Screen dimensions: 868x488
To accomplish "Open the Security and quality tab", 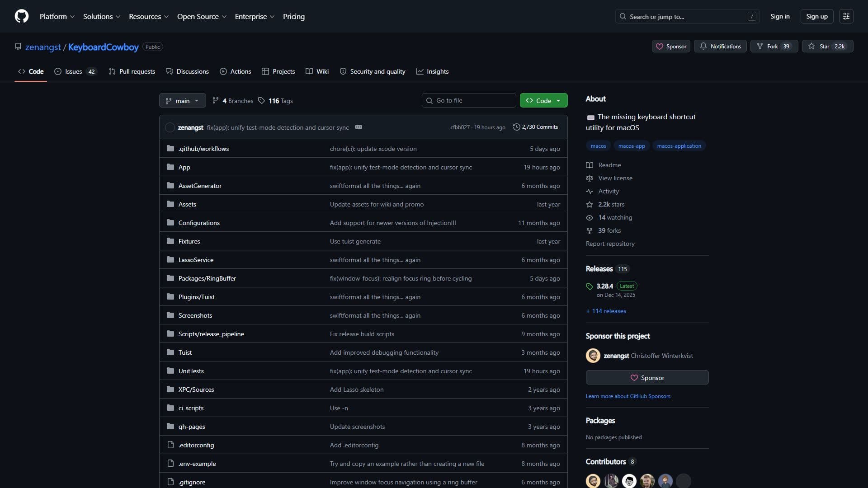I will [373, 71].
